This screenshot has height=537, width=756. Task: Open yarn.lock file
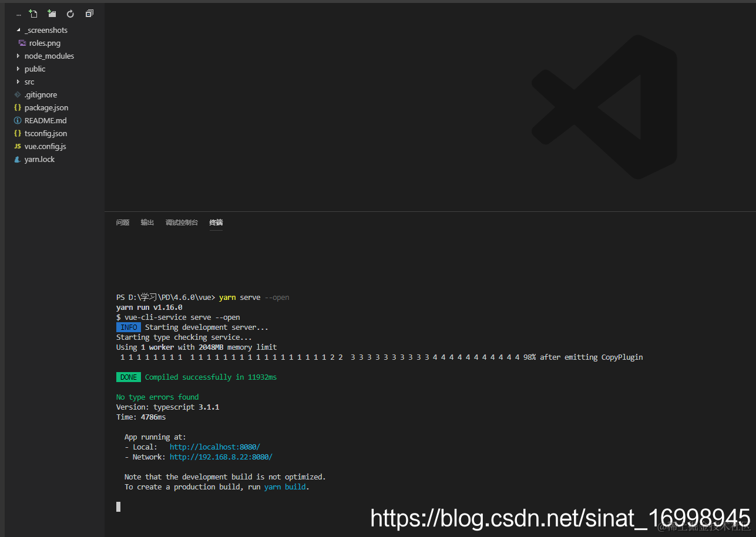39,159
